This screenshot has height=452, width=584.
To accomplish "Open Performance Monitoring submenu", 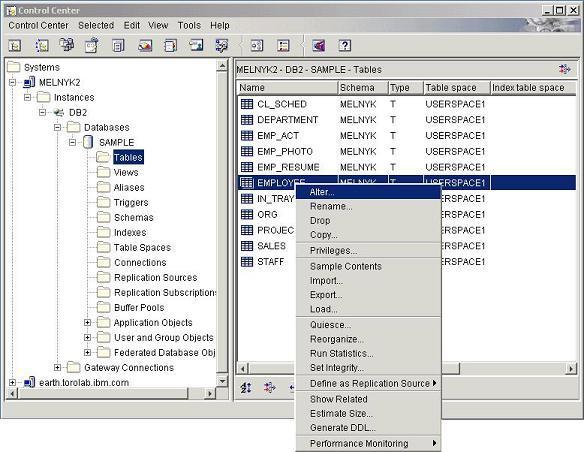I will point(368,443).
